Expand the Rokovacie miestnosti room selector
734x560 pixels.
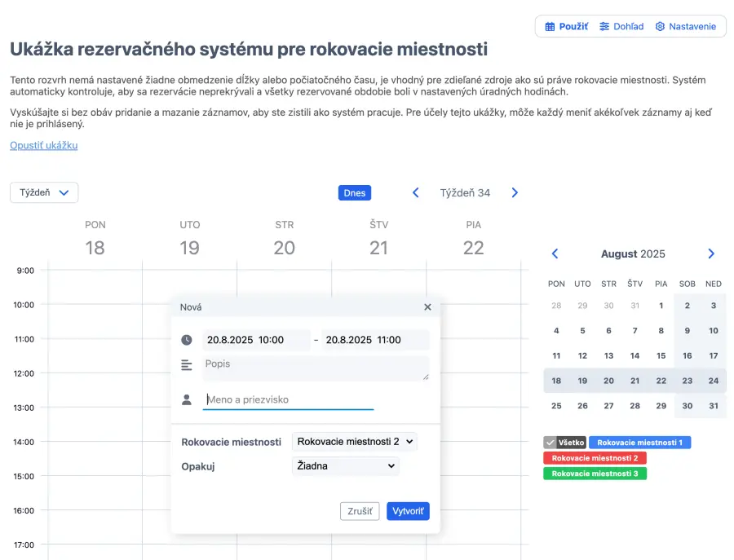point(354,441)
